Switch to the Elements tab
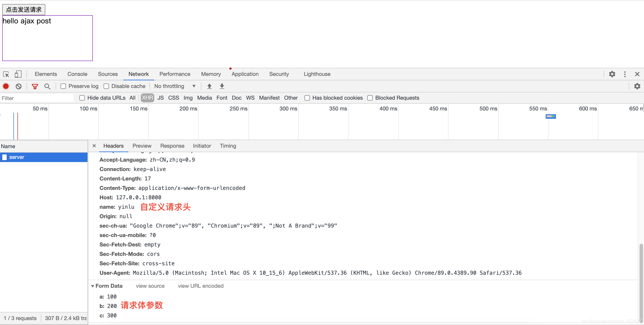The image size is (644, 325). (46, 74)
